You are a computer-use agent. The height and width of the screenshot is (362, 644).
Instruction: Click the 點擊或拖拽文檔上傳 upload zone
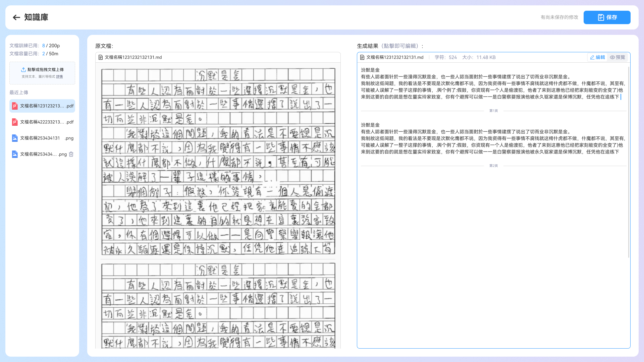[42, 73]
